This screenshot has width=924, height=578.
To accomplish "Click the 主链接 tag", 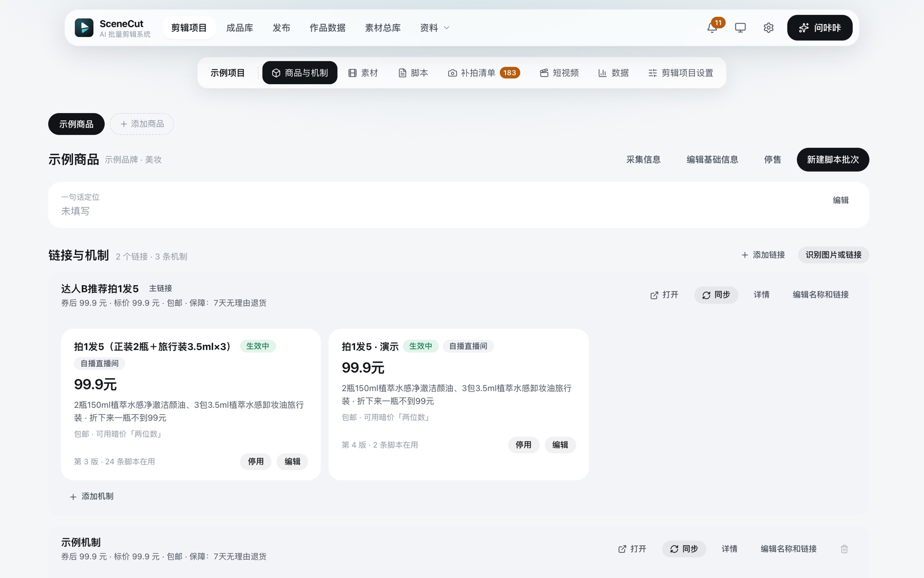I will pyautogui.click(x=161, y=288).
